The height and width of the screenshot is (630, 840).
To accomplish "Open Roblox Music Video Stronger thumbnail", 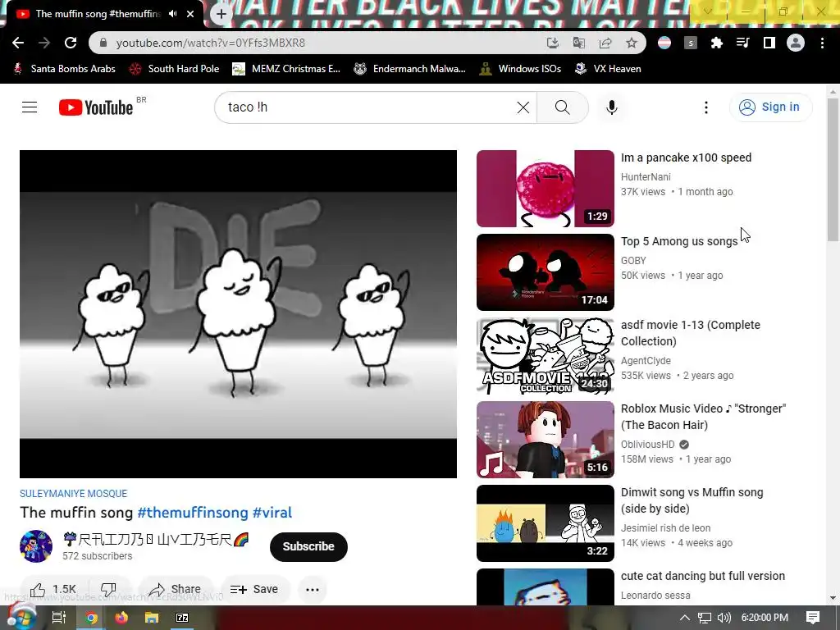I will pyautogui.click(x=546, y=440).
